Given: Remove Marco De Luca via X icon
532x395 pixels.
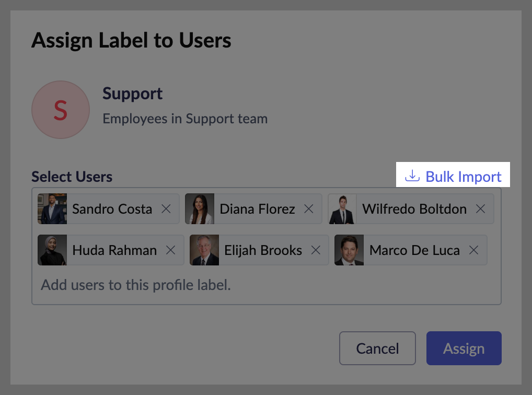Looking at the screenshot, I should pos(473,250).
